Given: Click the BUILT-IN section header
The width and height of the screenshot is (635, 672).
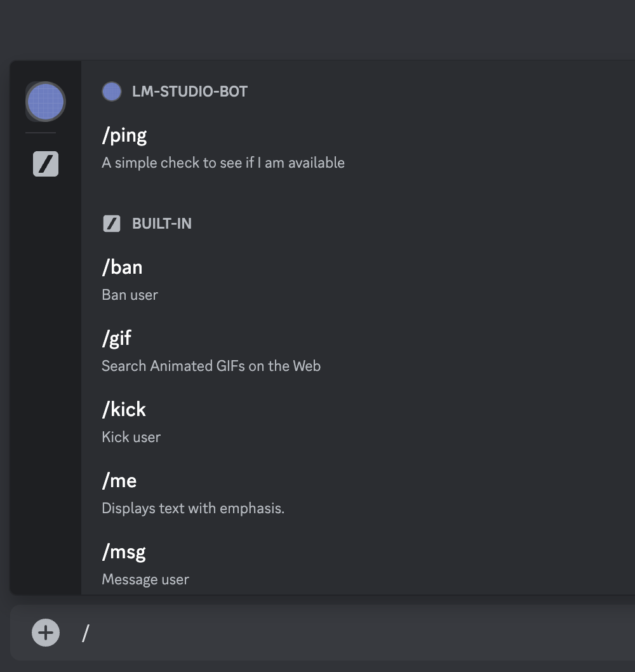Looking at the screenshot, I should [162, 224].
